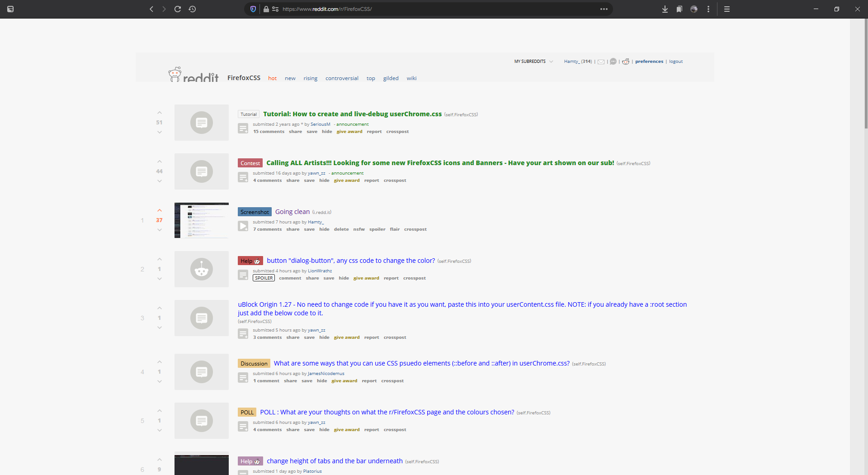Click the Contest flair label
This screenshot has height=475, width=868.
pos(250,163)
